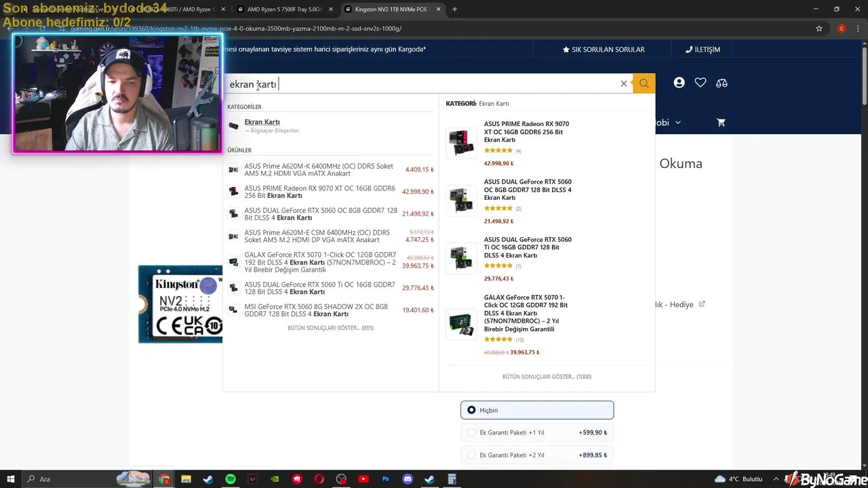Select GALAX RTX 5070 1-Click list suggestion
Image resolution: width=868 pixels, height=488 pixels.
point(330,262)
